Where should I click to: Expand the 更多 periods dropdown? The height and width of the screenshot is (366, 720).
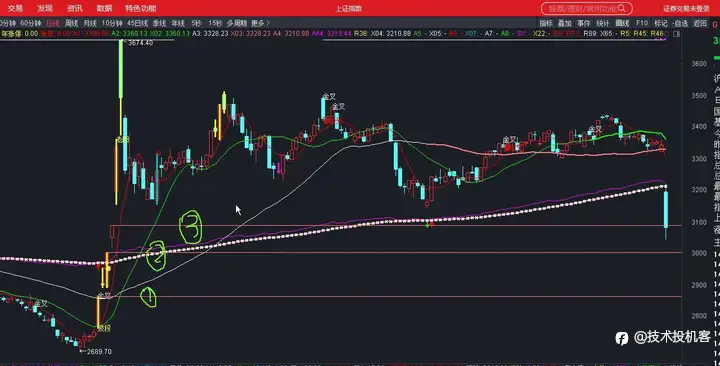260,23
